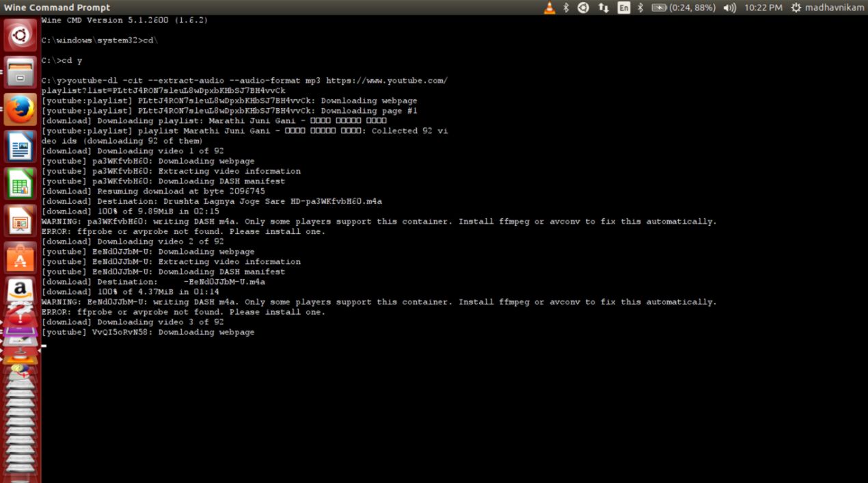Image resolution: width=868 pixels, height=483 pixels.
Task: Open the network traffic indicator menu
Action: click(x=602, y=7)
